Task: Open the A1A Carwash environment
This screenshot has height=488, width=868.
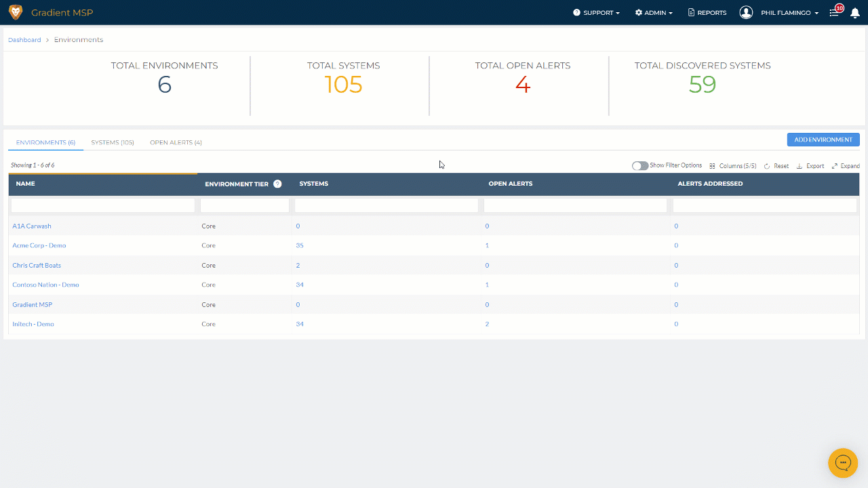Action: 32,226
